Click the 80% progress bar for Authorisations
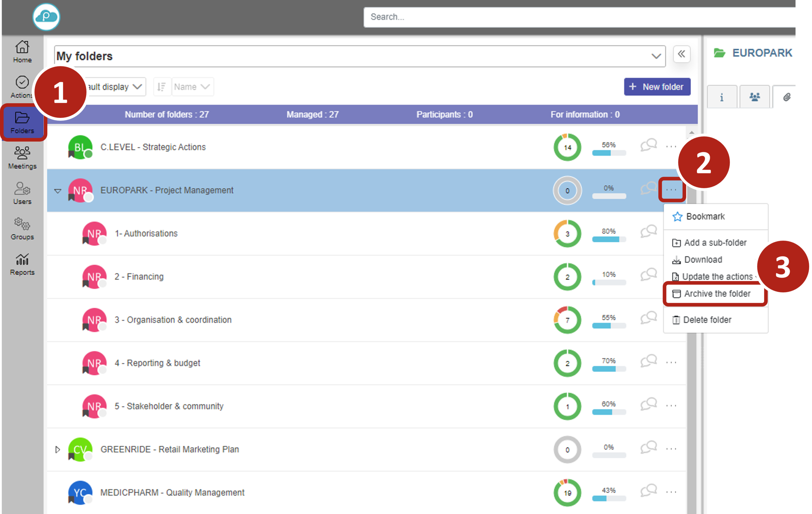This screenshot has width=812, height=514. [609, 239]
